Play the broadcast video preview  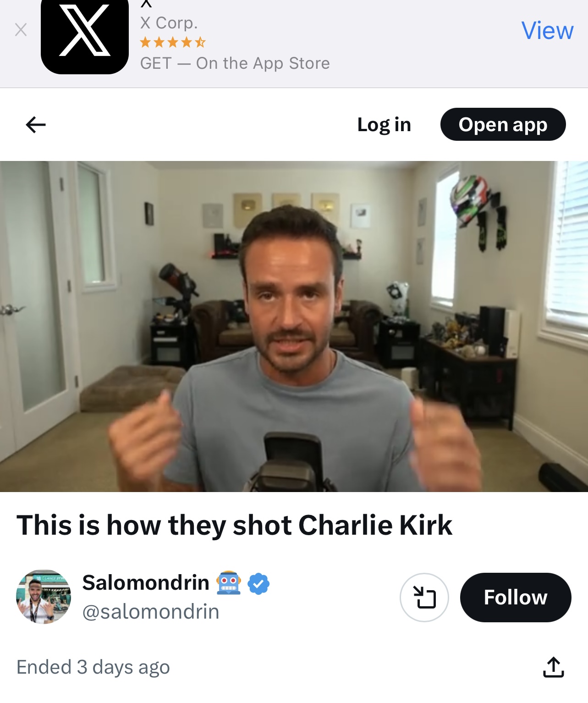pos(294,327)
